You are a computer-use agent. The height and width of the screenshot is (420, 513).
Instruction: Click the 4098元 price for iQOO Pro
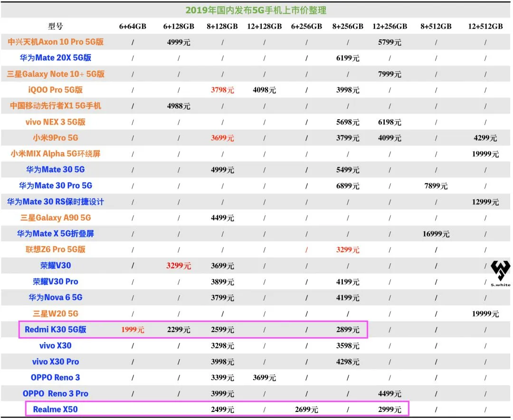pos(265,90)
